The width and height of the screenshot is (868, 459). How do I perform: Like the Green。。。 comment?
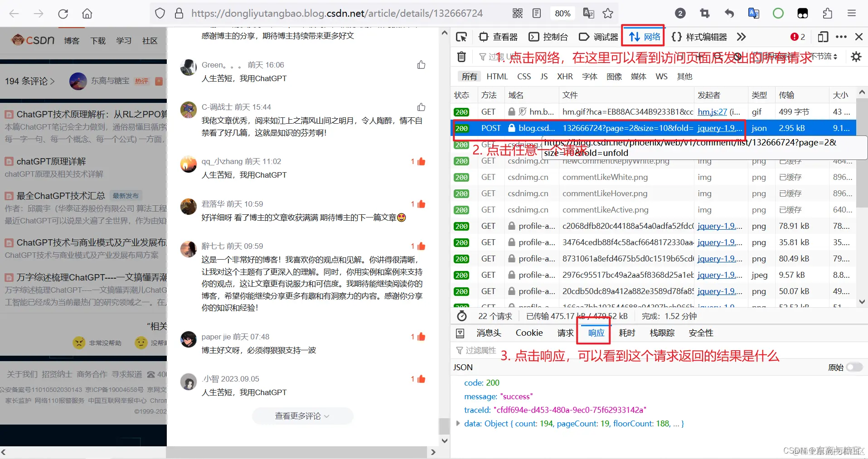click(x=421, y=65)
